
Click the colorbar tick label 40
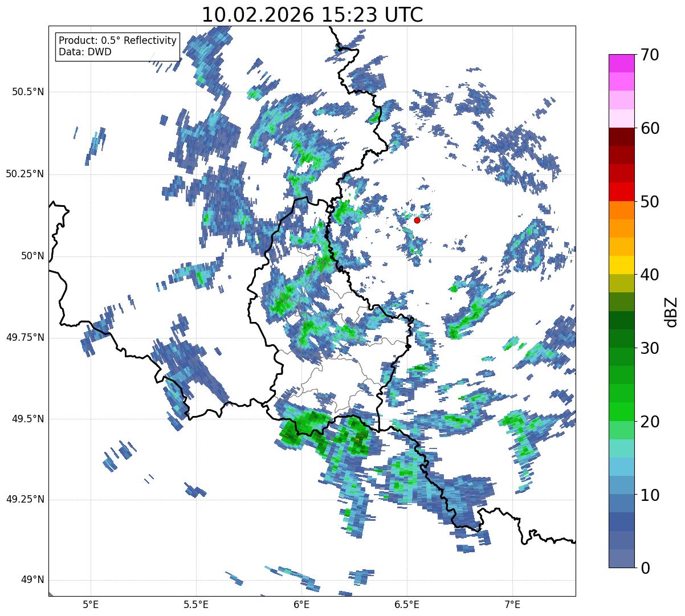[x=650, y=275]
